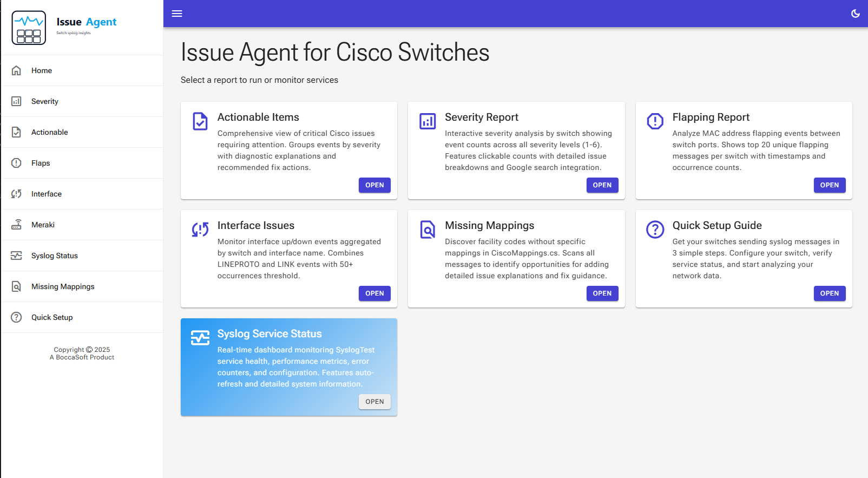Click the Quick Setup Guide card help icon

[x=655, y=230]
